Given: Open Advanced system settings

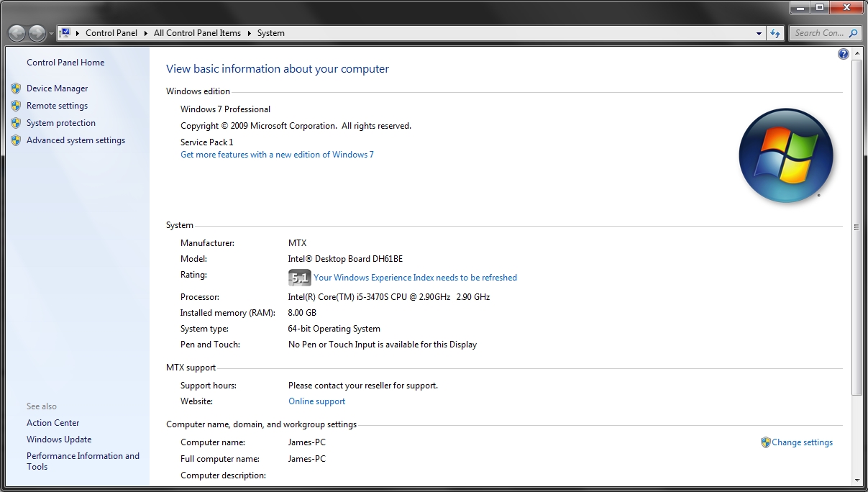Looking at the screenshot, I should coord(76,140).
